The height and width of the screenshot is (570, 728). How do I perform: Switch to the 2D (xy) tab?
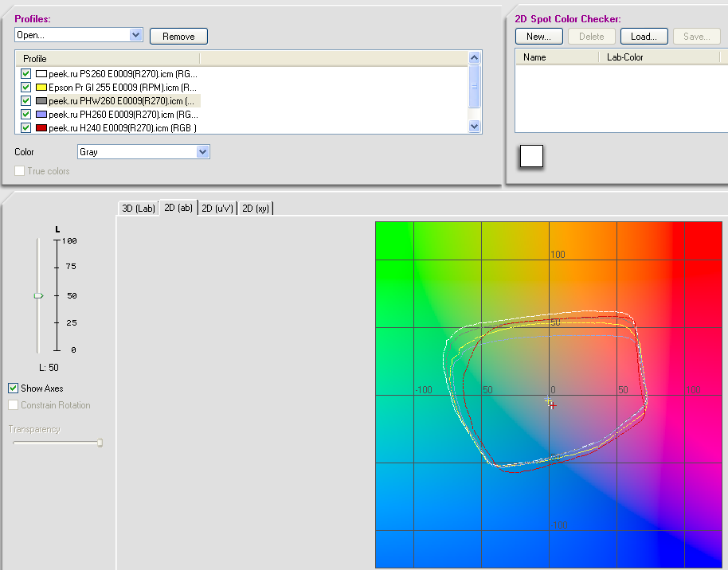(256, 209)
